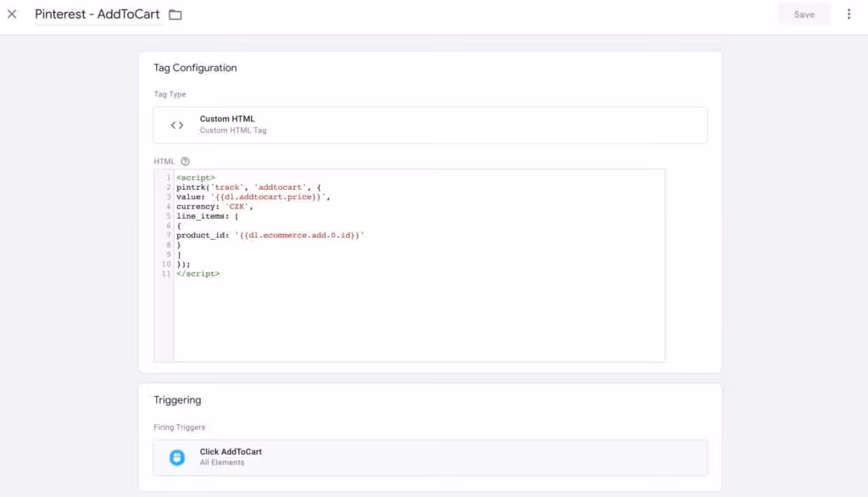Viewport: 868px width, 497px height.
Task: Click the Triggering section heading
Action: click(x=177, y=400)
